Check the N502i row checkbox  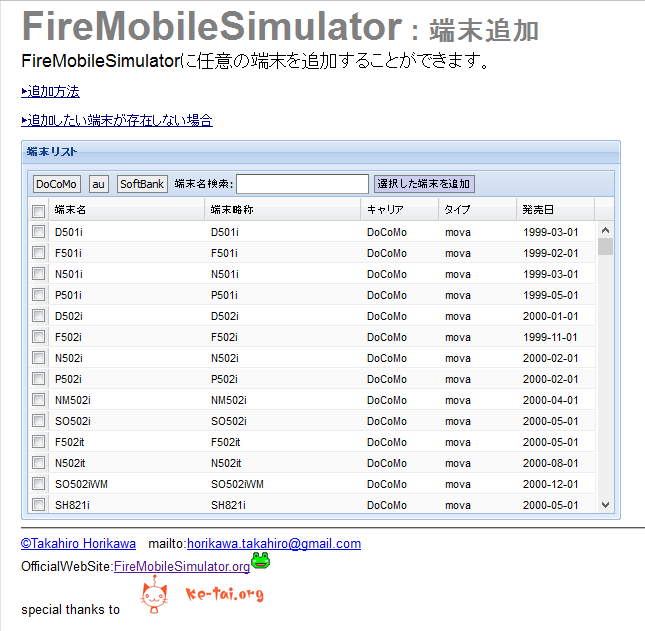coord(39,357)
